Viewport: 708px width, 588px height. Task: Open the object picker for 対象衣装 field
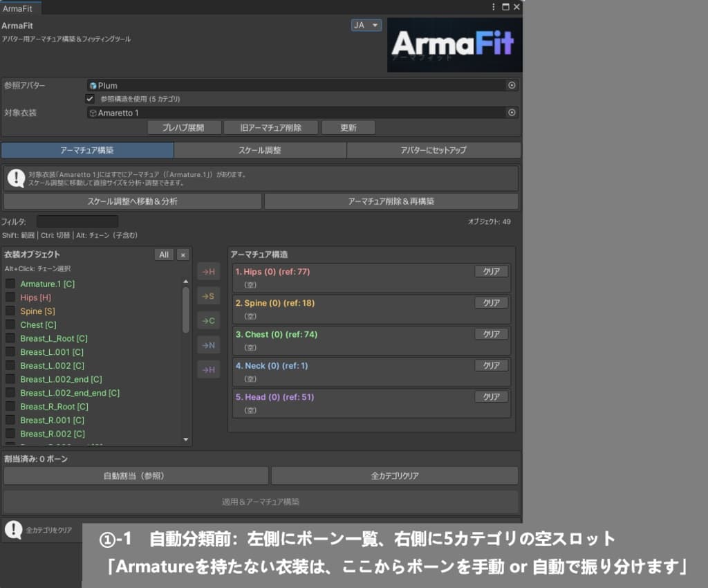pyautogui.click(x=512, y=113)
